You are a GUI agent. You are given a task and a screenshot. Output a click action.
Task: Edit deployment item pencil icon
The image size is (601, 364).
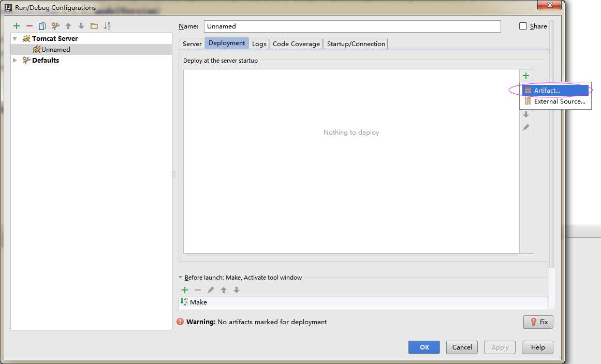click(x=526, y=127)
